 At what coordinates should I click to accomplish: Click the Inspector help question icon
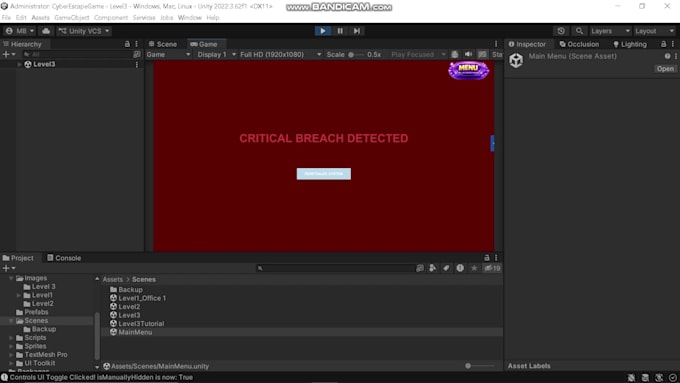[667, 56]
